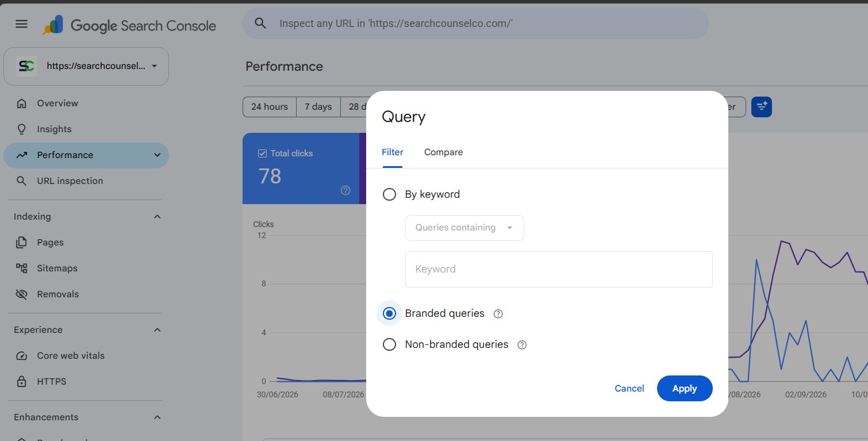Click the Sitemaps icon
The image size is (868, 441).
click(22, 269)
